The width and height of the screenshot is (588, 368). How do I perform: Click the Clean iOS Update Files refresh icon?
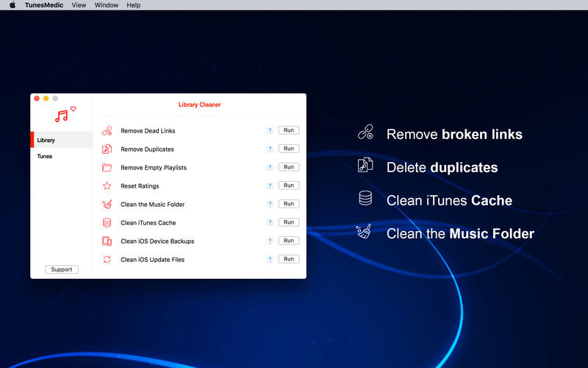pyautogui.click(x=107, y=260)
